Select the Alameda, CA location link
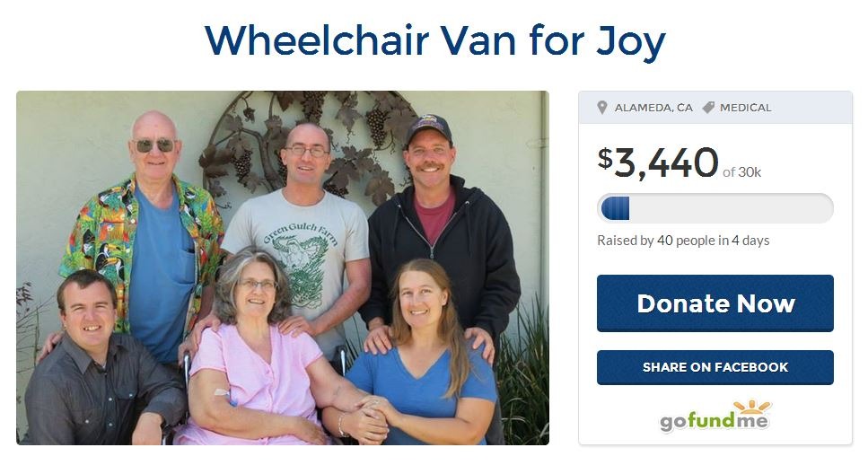 coord(653,108)
